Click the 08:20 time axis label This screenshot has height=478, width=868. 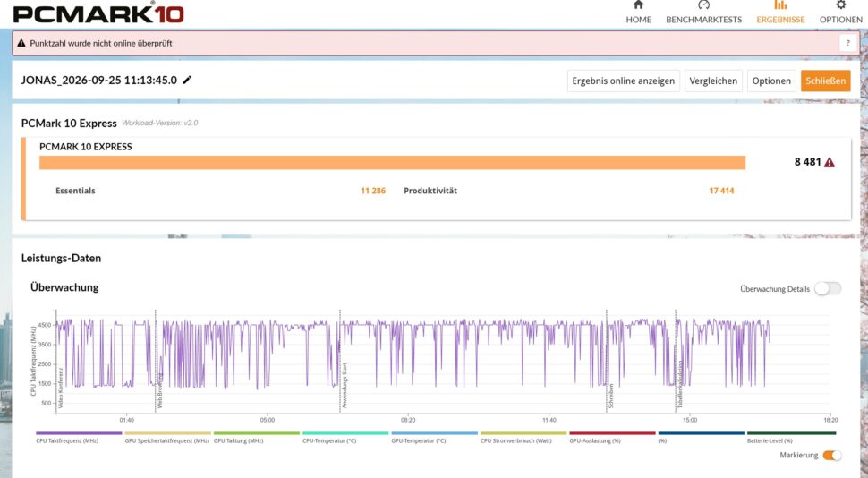[x=408, y=420]
